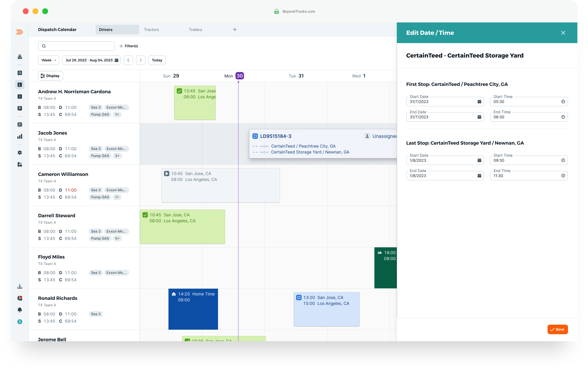Click the Today button

click(157, 60)
